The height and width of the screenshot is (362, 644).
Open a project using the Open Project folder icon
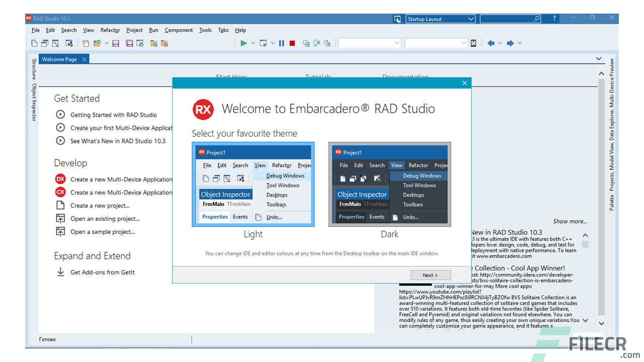(97, 43)
